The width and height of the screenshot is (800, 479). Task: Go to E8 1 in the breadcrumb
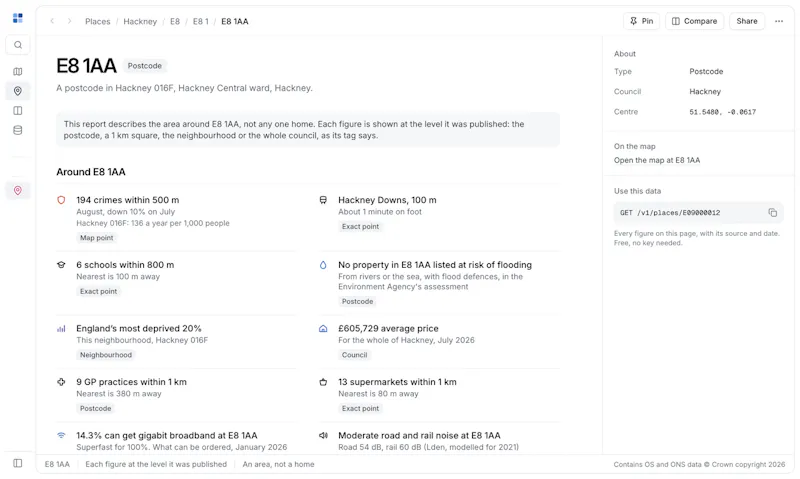tap(201, 21)
